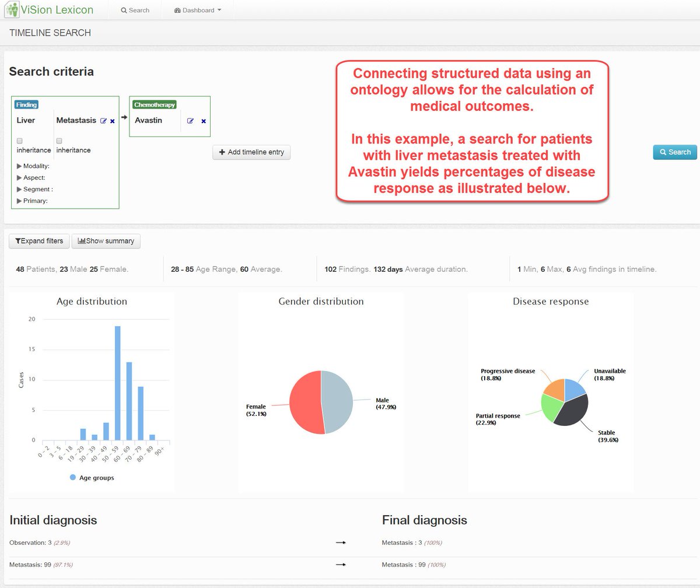Remove the Avastin chemotherapy entry

click(x=204, y=121)
